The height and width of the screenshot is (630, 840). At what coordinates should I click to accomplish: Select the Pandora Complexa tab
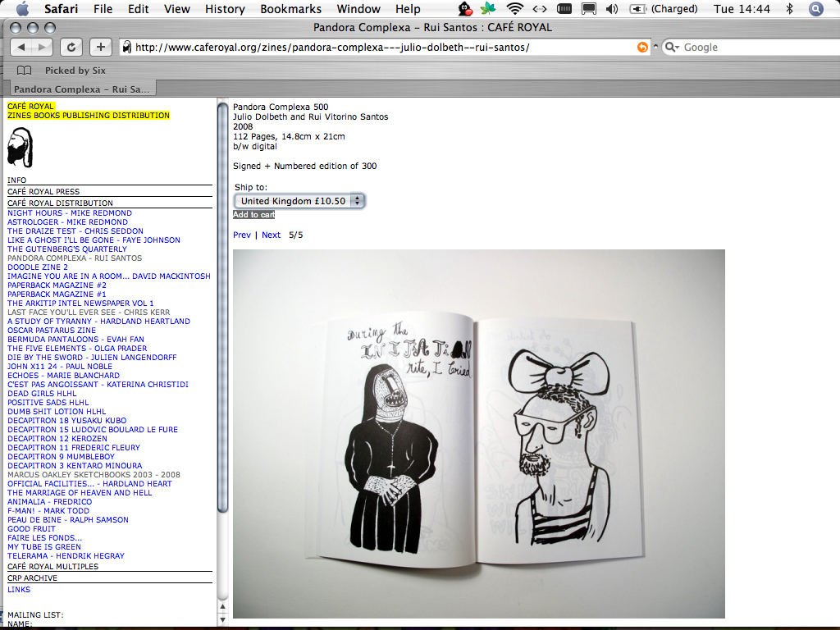[81, 89]
